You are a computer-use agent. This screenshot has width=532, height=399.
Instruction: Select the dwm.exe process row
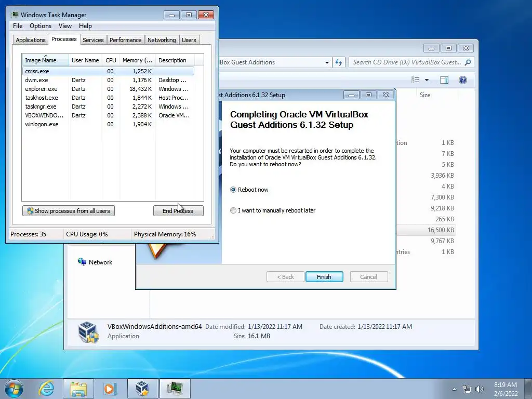[108, 80]
